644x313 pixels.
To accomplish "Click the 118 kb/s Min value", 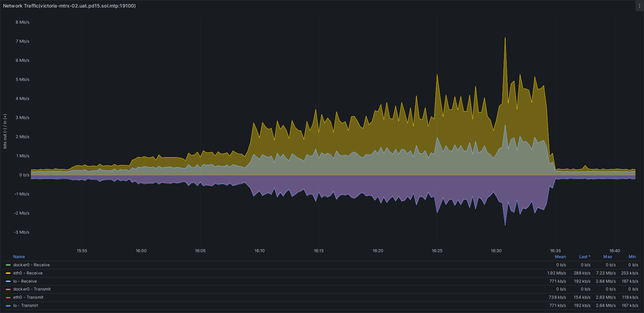I will (x=630, y=297).
